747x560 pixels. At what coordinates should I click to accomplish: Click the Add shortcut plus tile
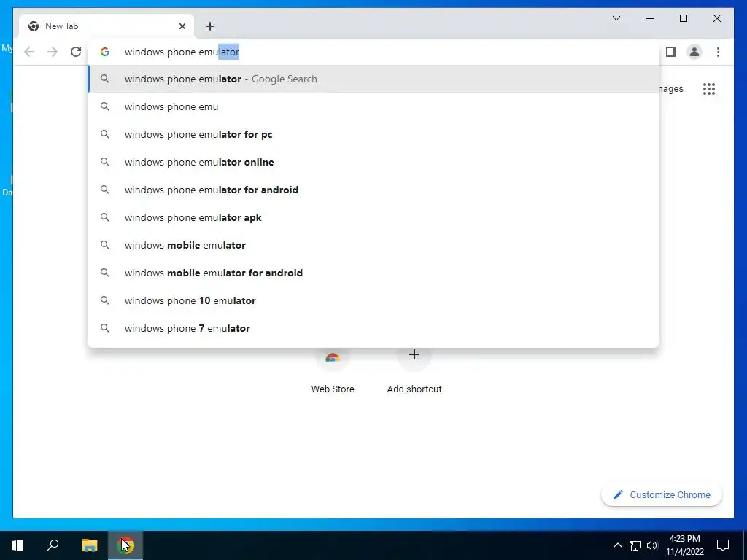(x=414, y=371)
